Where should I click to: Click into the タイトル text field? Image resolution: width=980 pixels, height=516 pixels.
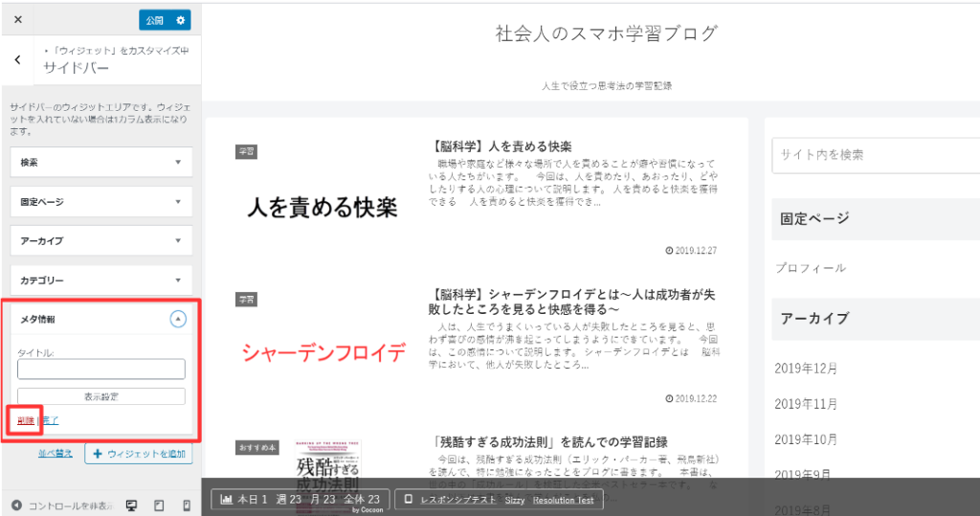[x=100, y=370]
